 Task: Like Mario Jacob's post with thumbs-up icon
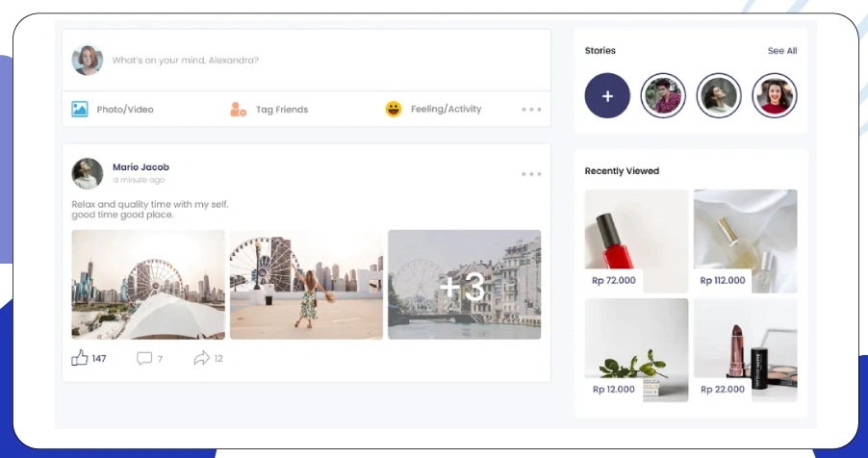coord(80,358)
